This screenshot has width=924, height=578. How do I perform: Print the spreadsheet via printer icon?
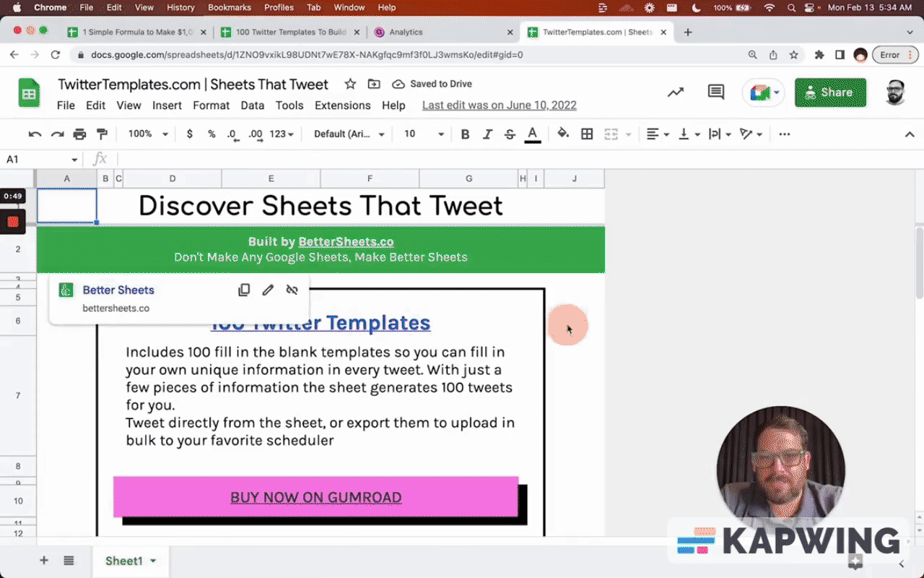(x=80, y=134)
